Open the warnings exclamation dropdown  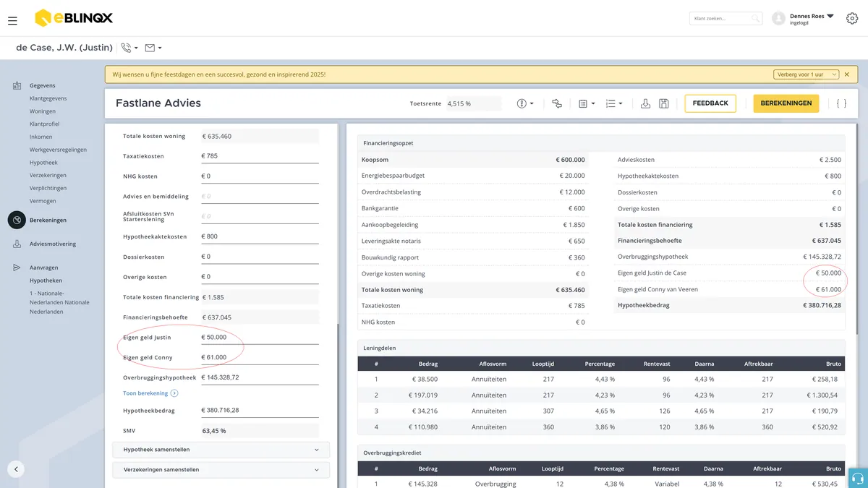(525, 103)
